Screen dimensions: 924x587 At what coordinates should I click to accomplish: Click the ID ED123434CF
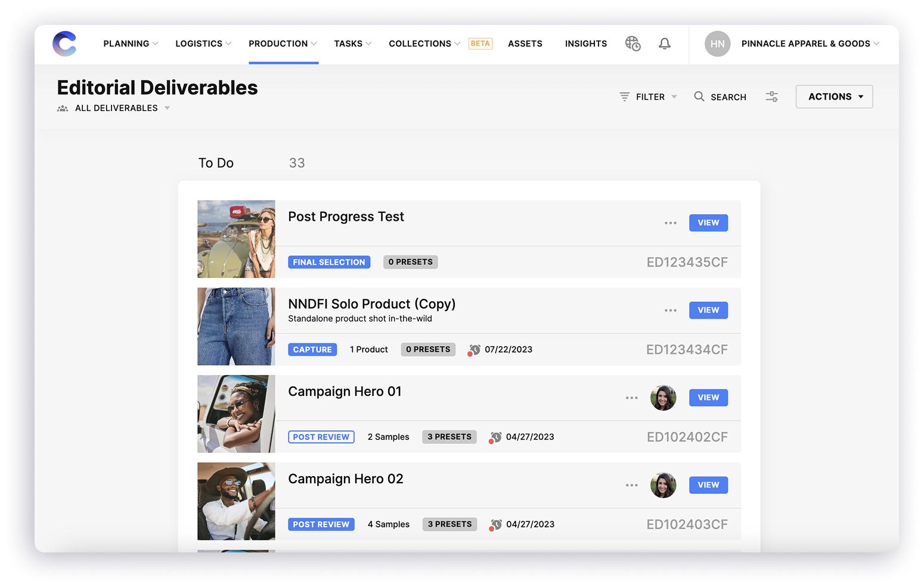[x=687, y=350]
